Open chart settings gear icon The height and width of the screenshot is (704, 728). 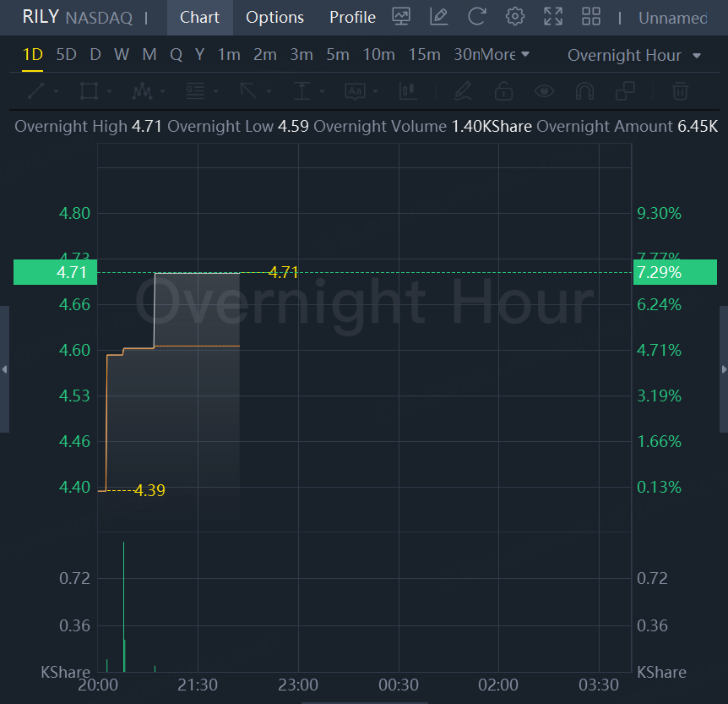(x=515, y=17)
